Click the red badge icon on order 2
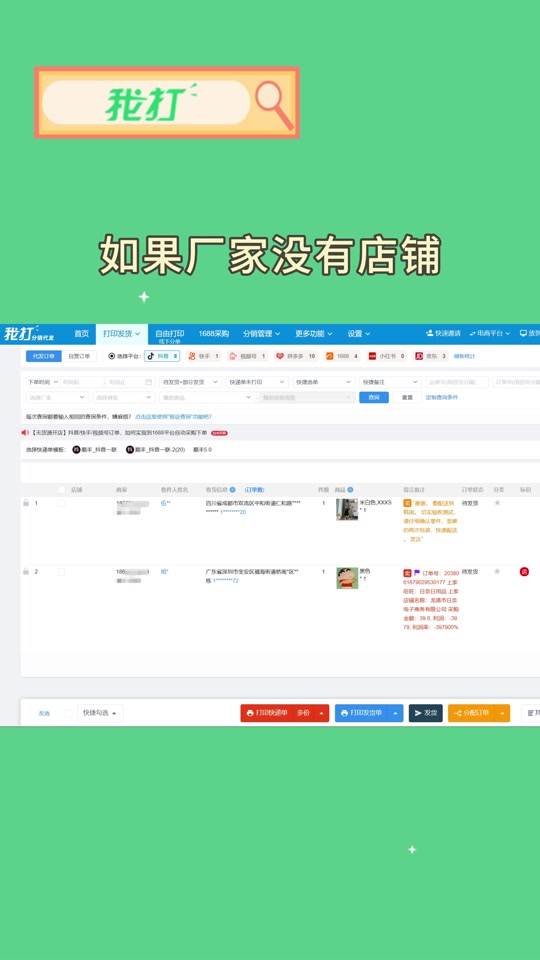Viewport: 540px width, 960px height. [x=524, y=572]
